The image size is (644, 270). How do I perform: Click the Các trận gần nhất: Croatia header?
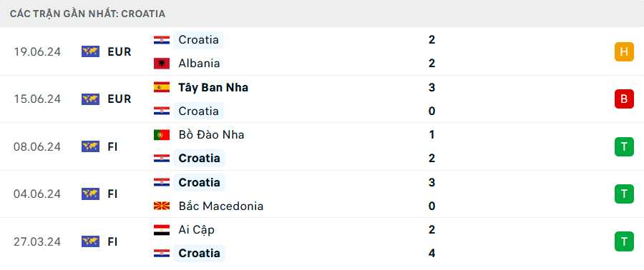point(88,14)
